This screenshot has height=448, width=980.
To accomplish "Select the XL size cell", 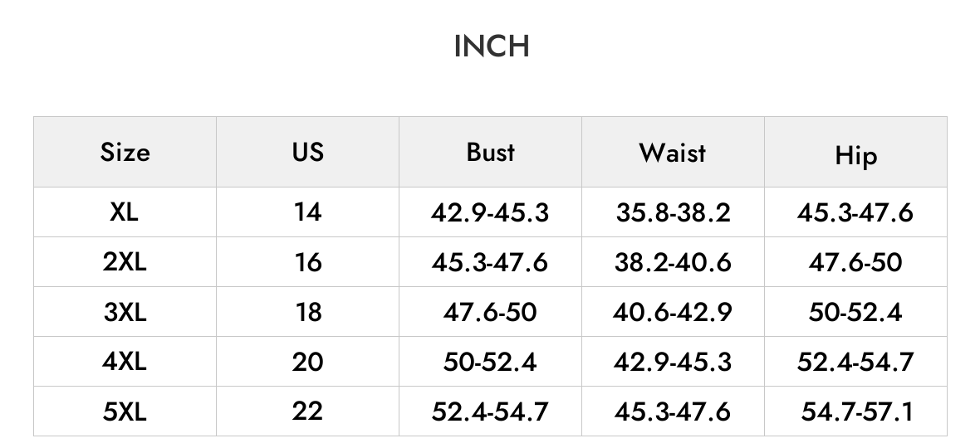I will pos(125,212).
